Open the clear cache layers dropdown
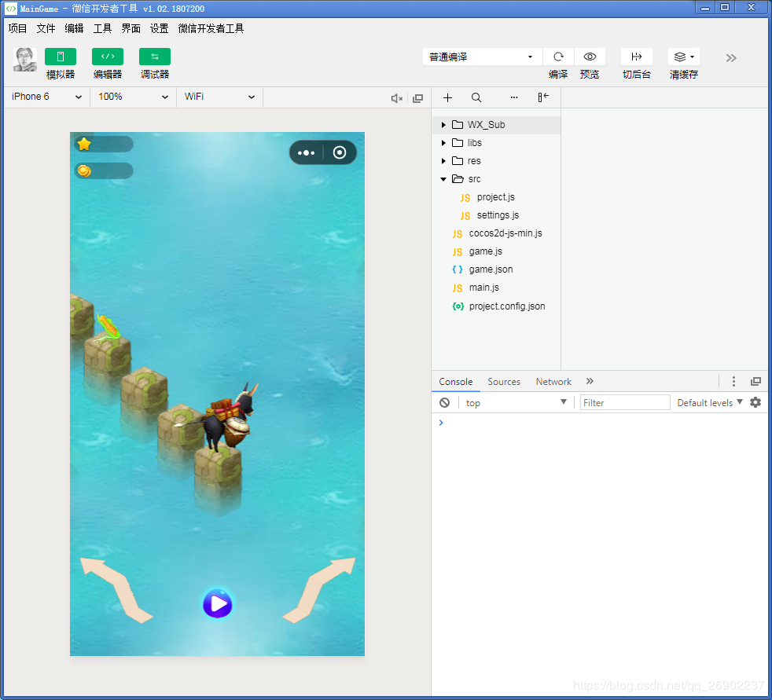The width and height of the screenshot is (772, 700). pos(684,57)
